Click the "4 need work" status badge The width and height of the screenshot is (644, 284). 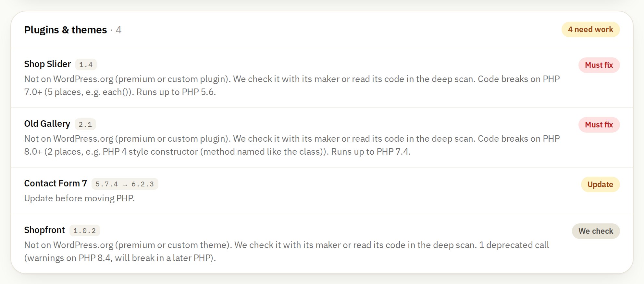point(590,30)
